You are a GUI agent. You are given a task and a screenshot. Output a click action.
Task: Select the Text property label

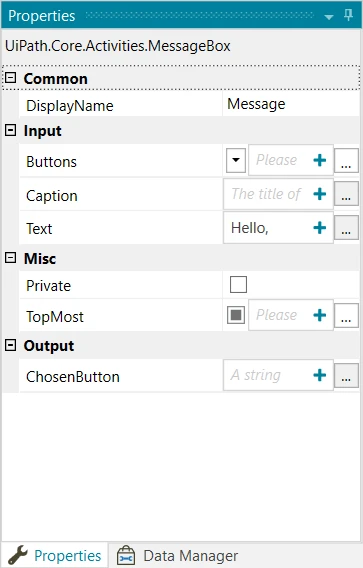(x=39, y=229)
